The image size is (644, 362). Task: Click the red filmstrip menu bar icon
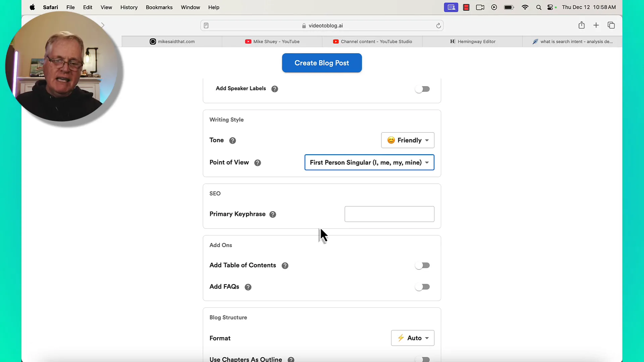click(x=466, y=7)
